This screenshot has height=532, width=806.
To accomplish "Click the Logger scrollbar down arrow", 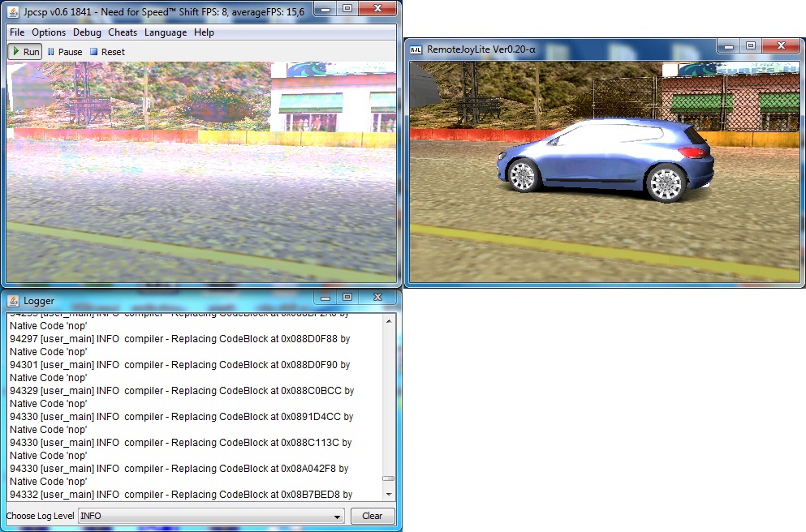I will point(389,494).
